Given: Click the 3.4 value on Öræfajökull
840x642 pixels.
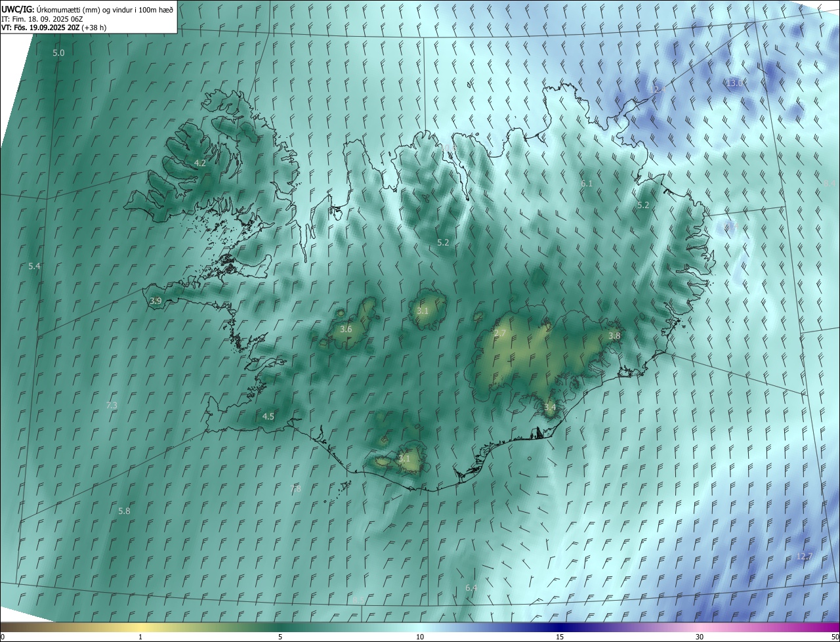Looking at the screenshot, I should [550, 407].
